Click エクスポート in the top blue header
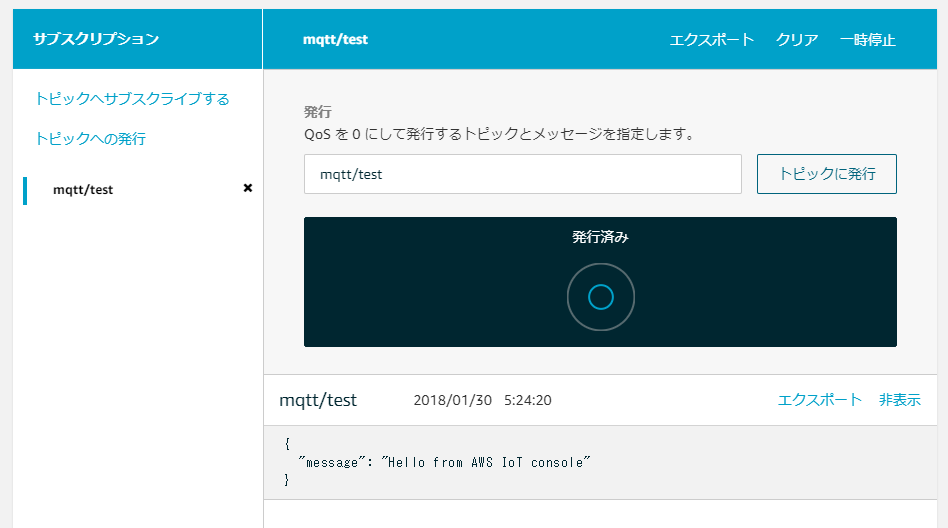This screenshot has height=528, width=948. 712,40
